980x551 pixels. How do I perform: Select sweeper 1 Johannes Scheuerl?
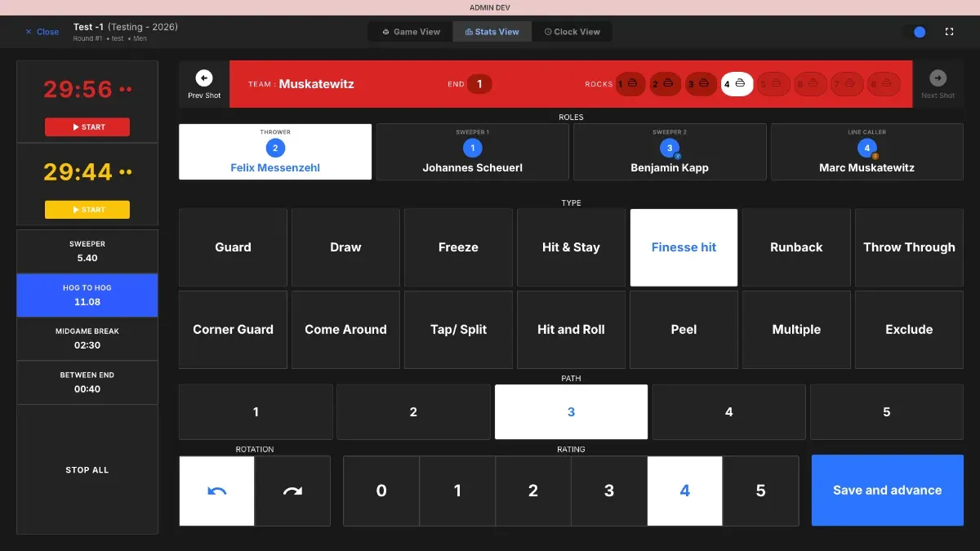pyautogui.click(x=473, y=152)
